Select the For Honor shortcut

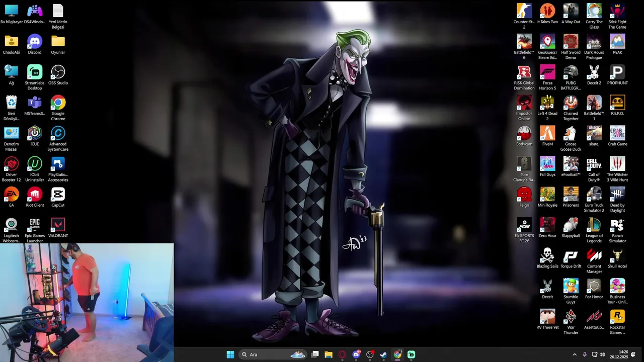(594, 290)
